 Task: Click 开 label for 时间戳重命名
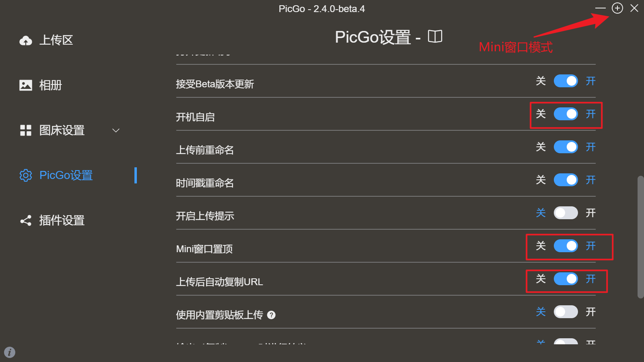pos(590,180)
